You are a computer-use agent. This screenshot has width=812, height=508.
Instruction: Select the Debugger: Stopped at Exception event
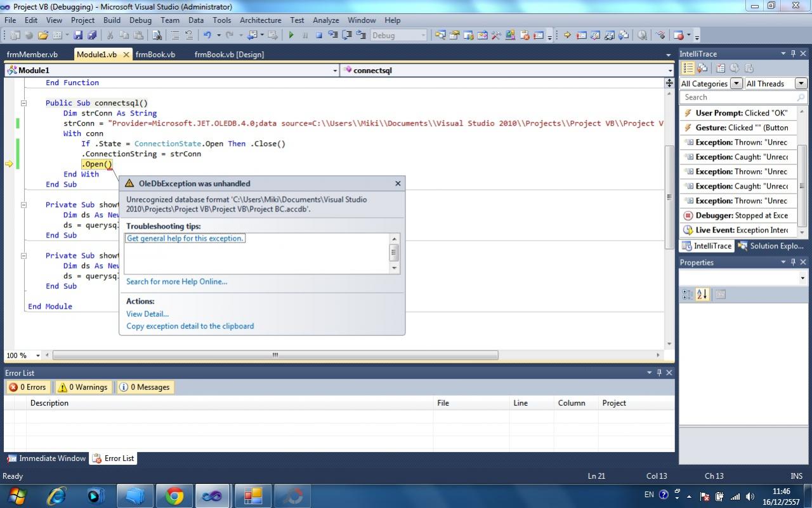[x=737, y=215]
